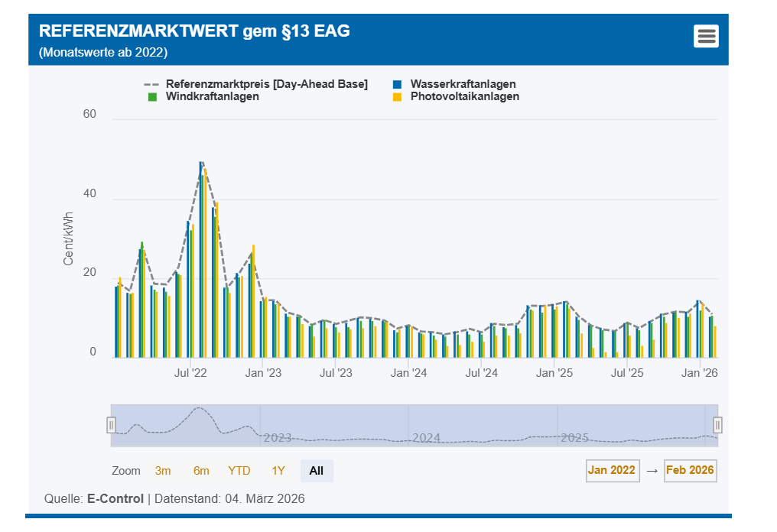The image size is (777, 532).
Task: Click the left navigator range handle
Action: (112, 425)
